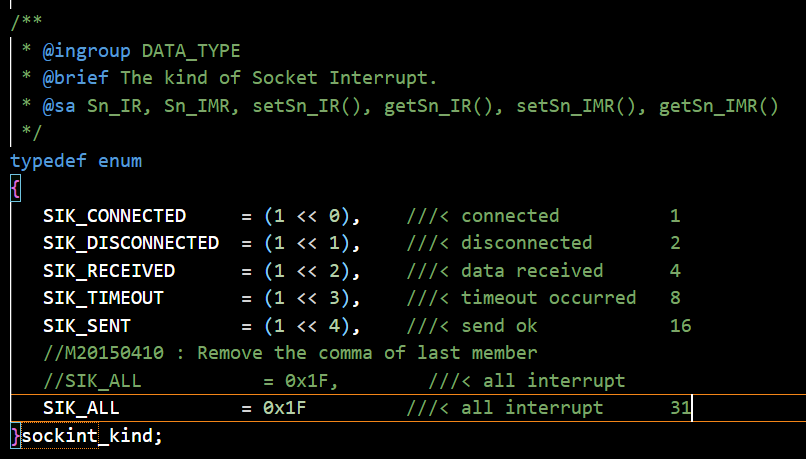Select the SIK_DISCONNECTED identifier
Image resolution: width=806 pixels, height=459 pixels.
click(131, 243)
